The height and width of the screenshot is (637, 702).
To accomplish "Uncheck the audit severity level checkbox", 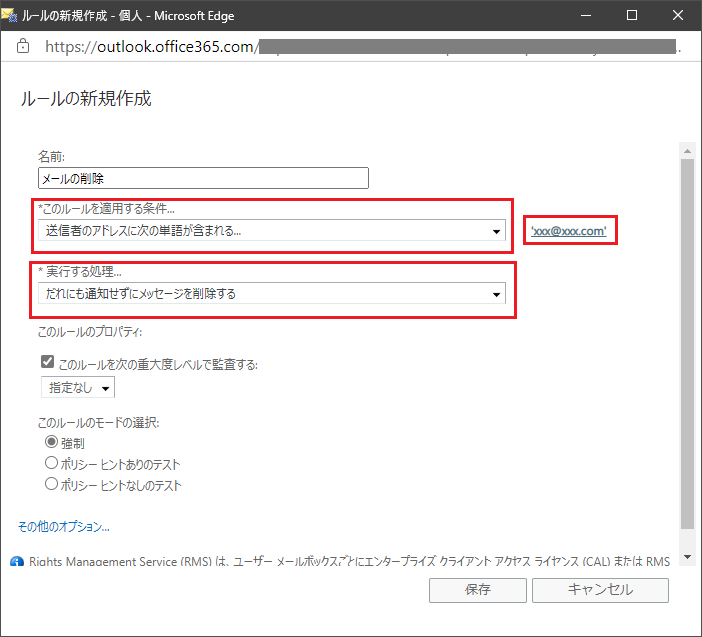I will tap(47, 364).
